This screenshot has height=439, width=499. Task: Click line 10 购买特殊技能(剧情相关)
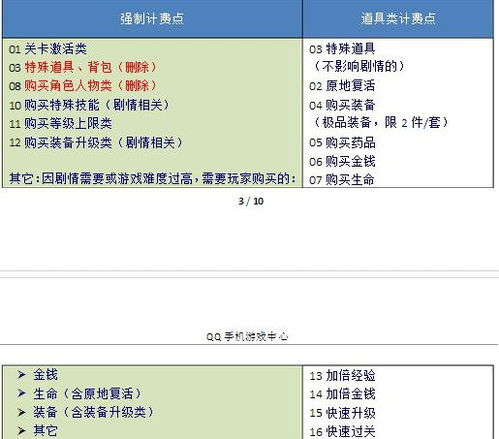(89, 105)
